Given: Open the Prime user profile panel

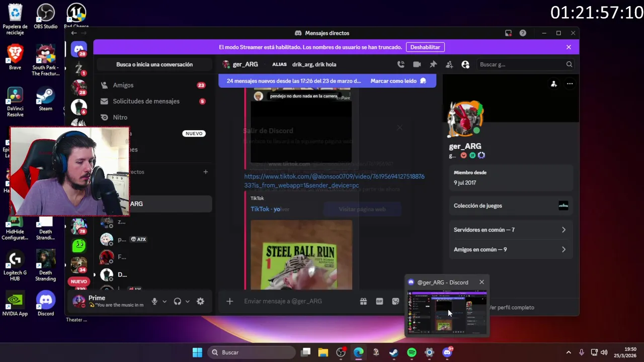Looking at the screenshot, I should (108, 301).
